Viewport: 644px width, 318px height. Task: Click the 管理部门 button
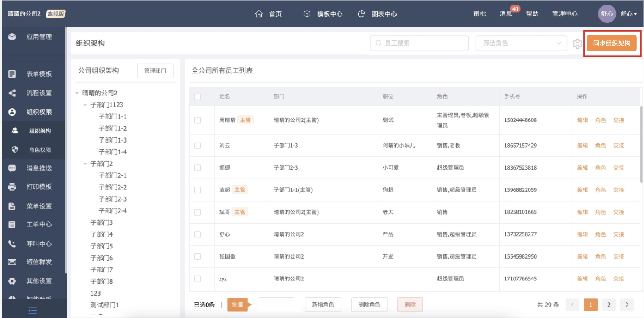pos(155,71)
